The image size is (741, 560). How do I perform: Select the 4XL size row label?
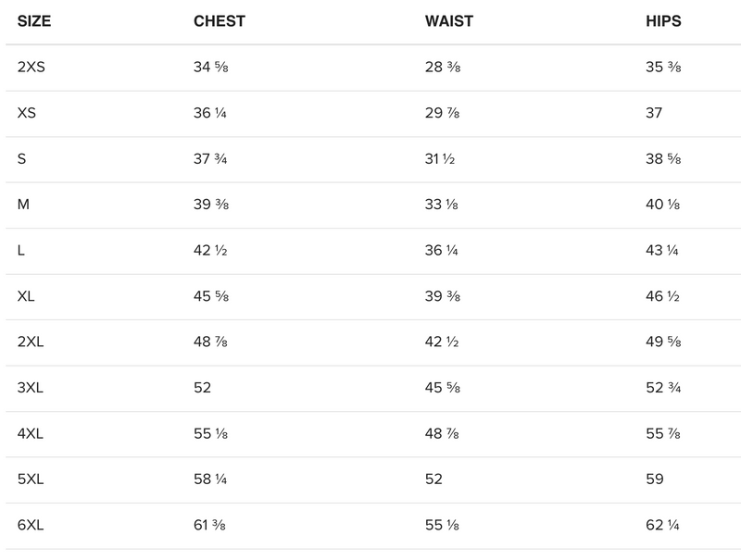(x=31, y=433)
